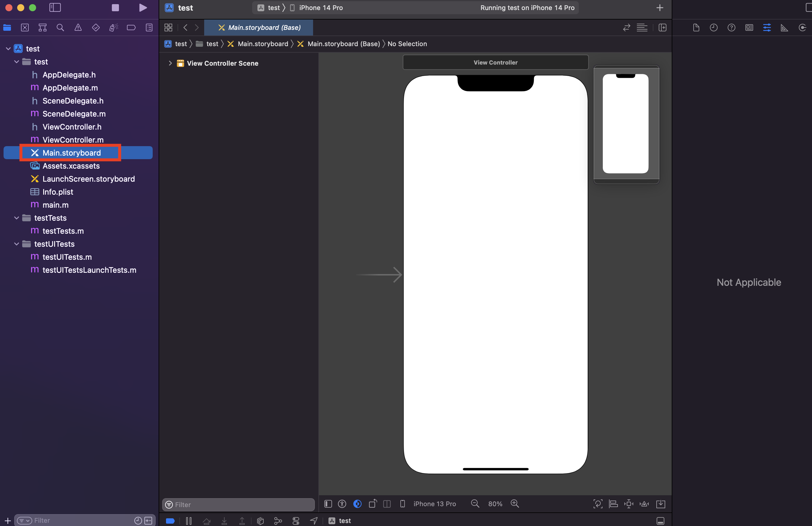Click the Run (play) button

coord(143,7)
